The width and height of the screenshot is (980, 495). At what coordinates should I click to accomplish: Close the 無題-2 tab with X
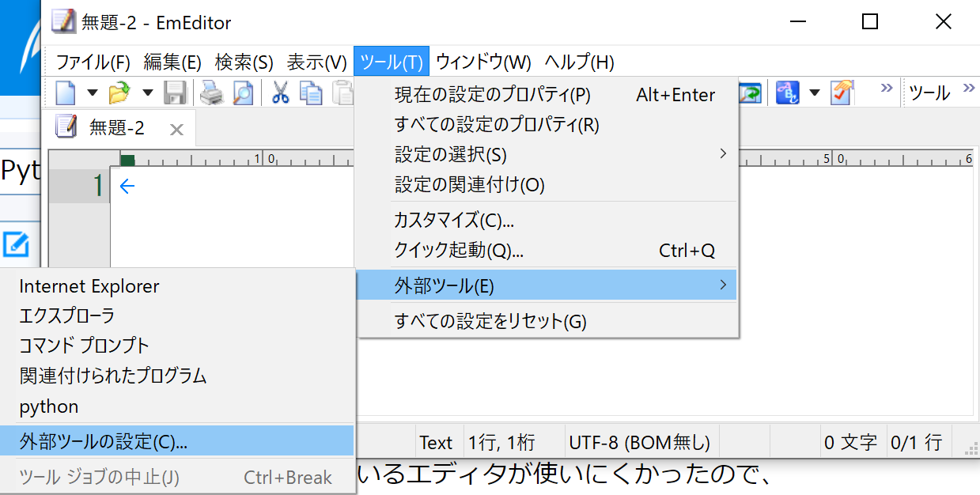(x=176, y=130)
